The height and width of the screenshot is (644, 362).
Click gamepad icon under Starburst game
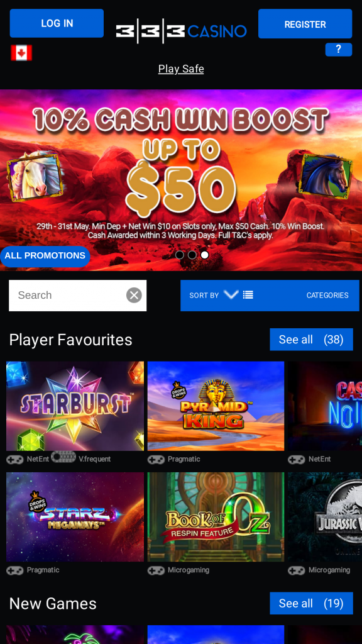tap(15, 459)
